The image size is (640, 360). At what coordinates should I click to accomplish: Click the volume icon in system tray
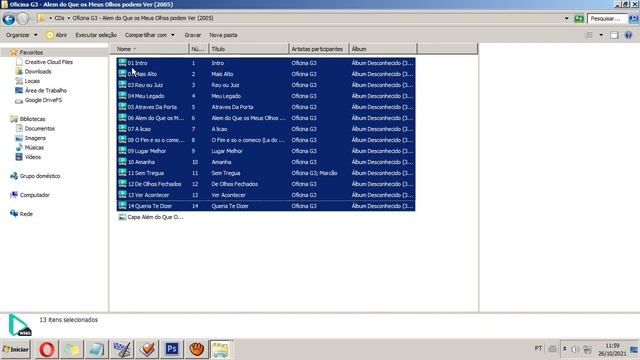coord(575,349)
